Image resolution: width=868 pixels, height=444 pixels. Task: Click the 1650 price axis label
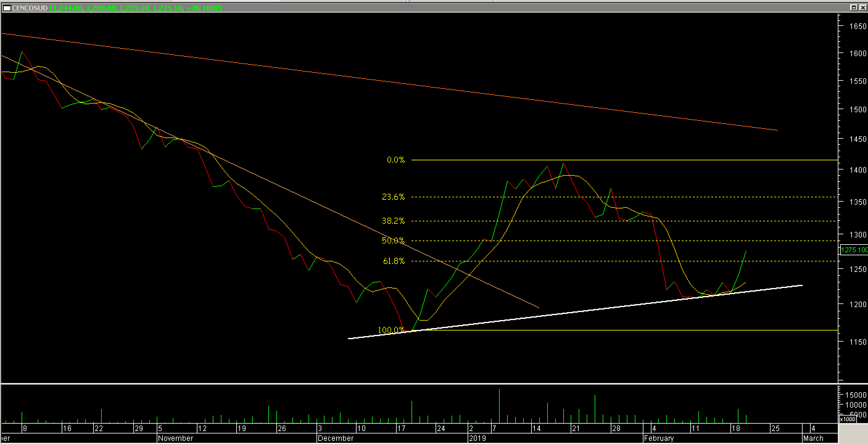(x=858, y=26)
